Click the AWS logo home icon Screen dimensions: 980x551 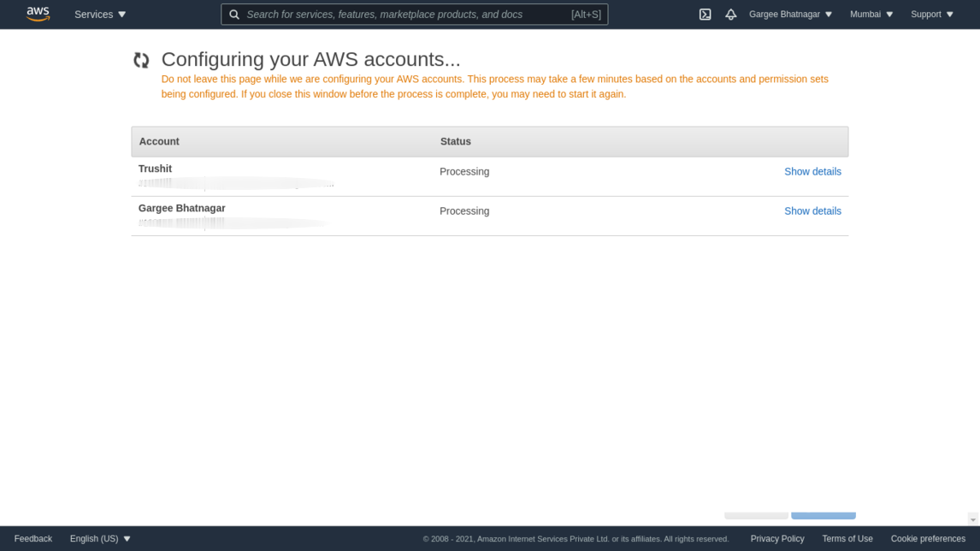[38, 14]
